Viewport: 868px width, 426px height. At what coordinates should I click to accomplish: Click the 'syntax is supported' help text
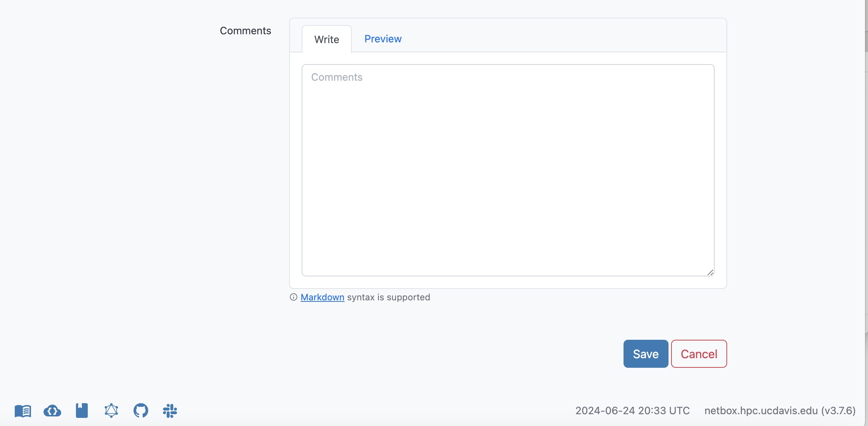tap(388, 297)
